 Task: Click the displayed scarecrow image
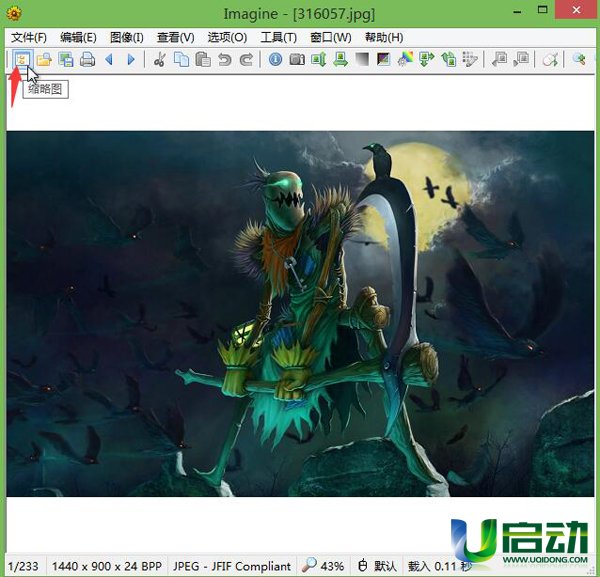(x=300, y=314)
